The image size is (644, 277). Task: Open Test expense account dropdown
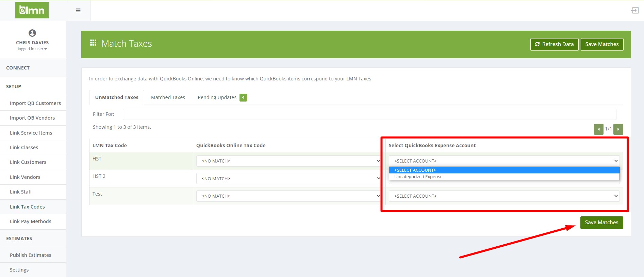tap(504, 196)
